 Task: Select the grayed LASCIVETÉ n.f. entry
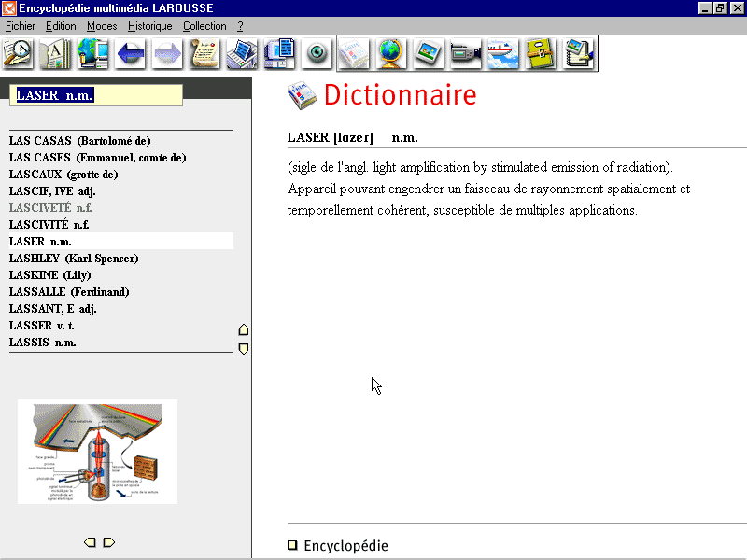(50, 207)
